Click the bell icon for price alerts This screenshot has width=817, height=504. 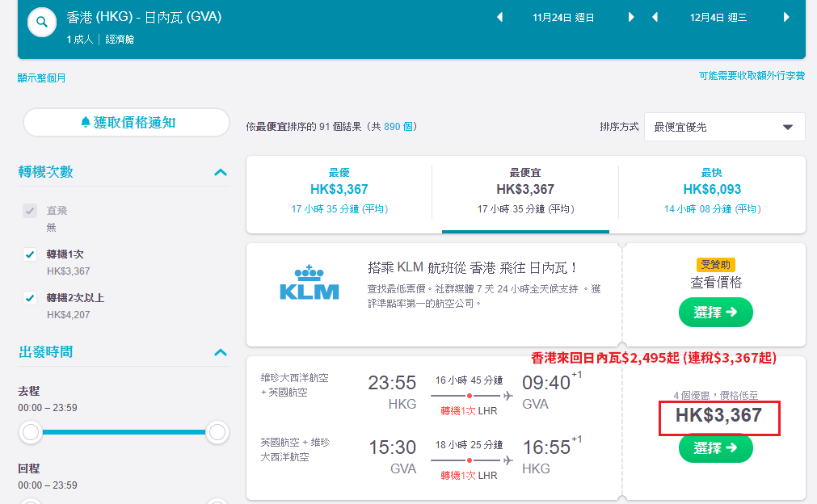click(x=86, y=122)
